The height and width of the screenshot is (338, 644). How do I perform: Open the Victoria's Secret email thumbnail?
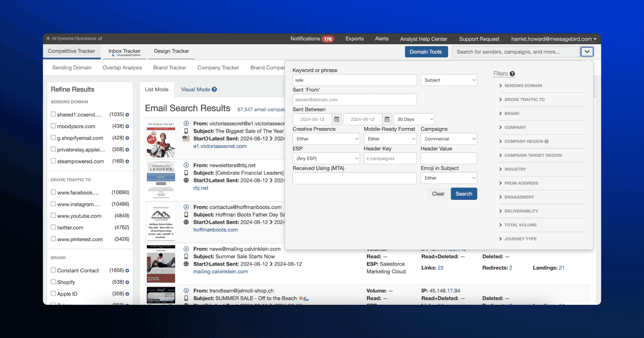161,138
